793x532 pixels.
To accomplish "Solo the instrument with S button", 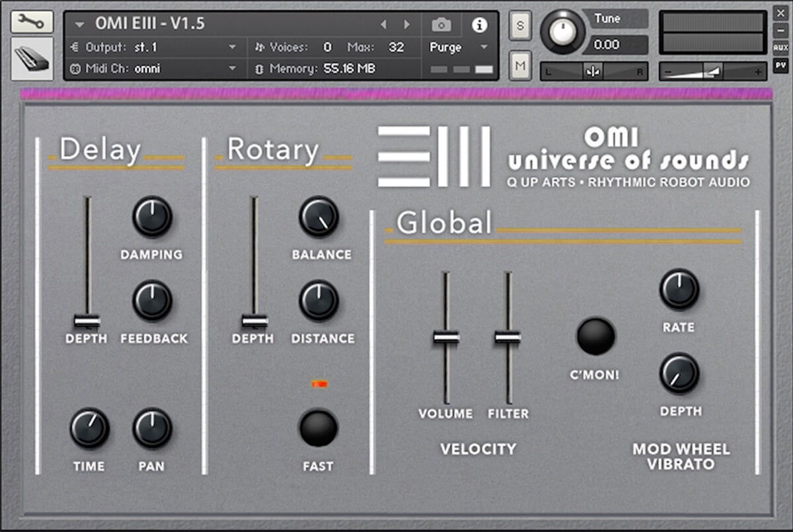I will click(x=520, y=26).
